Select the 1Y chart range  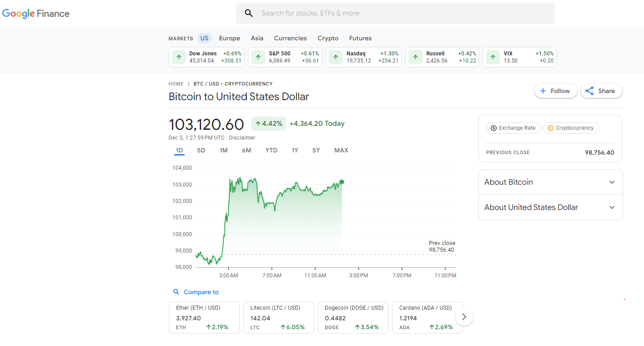tap(295, 150)
